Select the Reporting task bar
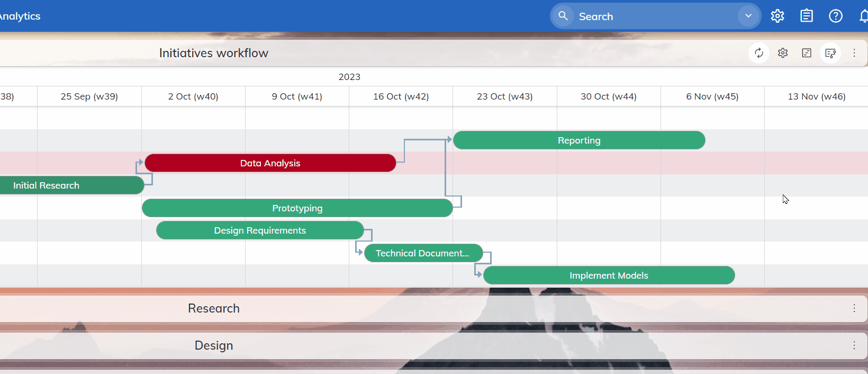The width and height of the screenshot is (868, 374). (579, 140)
